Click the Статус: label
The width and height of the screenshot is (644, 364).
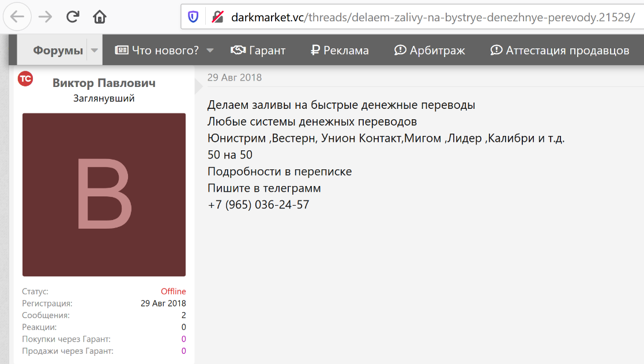tap(35, 291)
